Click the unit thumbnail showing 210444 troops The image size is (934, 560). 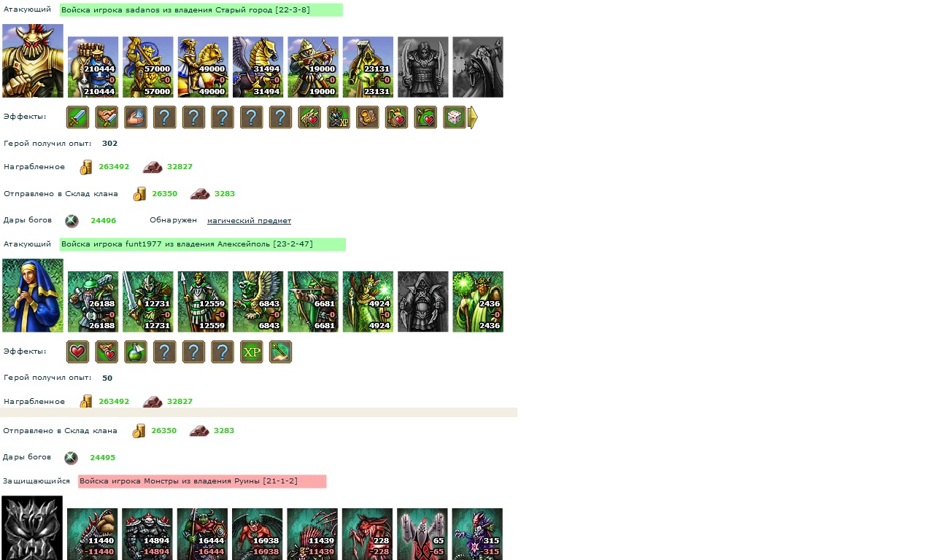coord(93,67)
